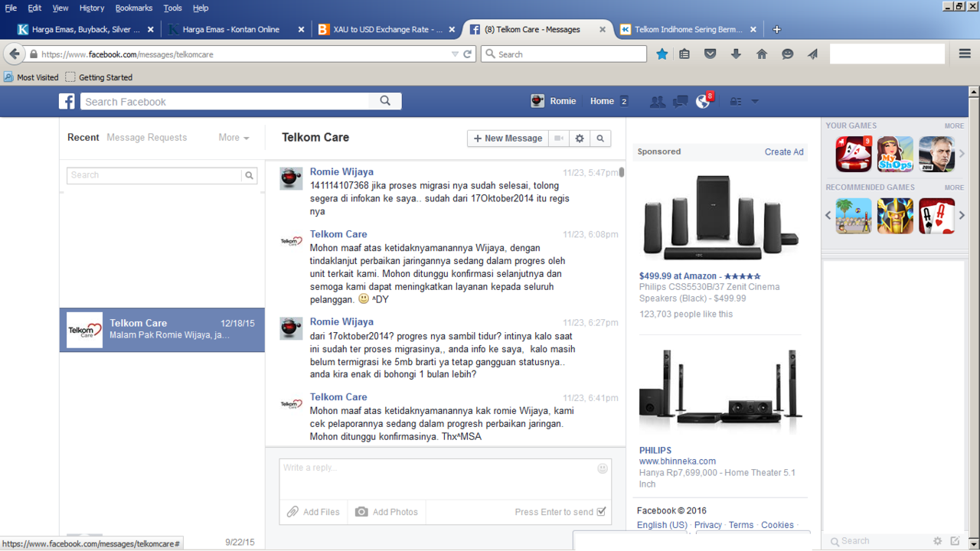Reload the page with refresh icon

468,54
